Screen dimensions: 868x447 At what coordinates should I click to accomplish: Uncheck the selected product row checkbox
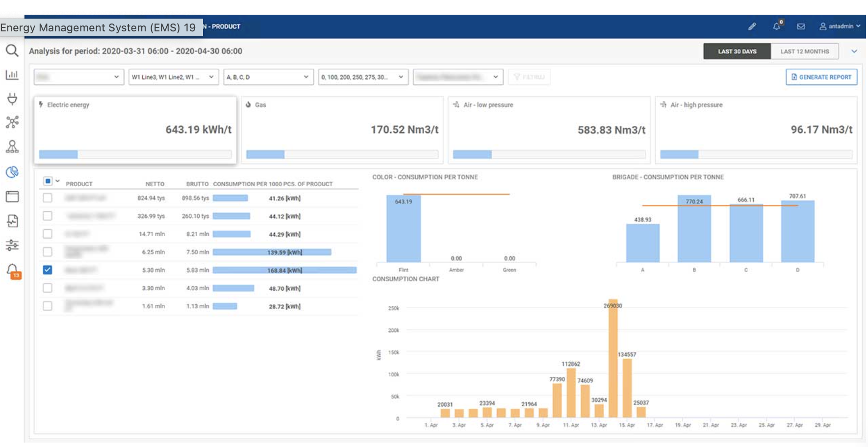(x=47, y=270)
